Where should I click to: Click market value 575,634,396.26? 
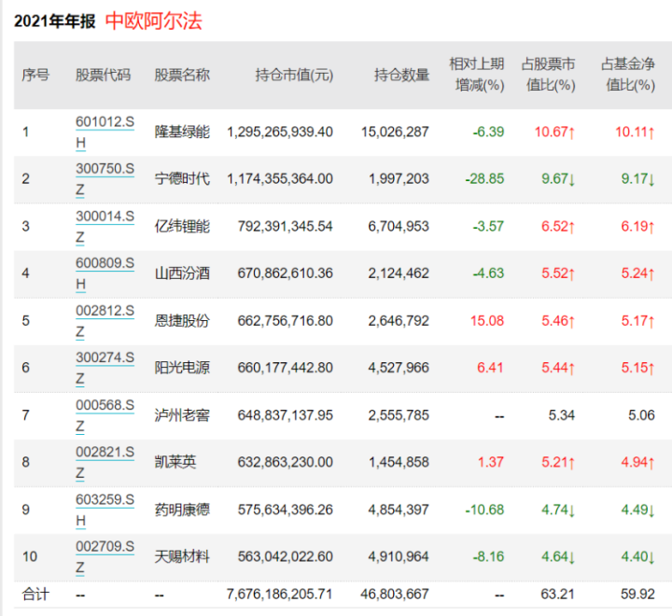(x=286, y=510)
